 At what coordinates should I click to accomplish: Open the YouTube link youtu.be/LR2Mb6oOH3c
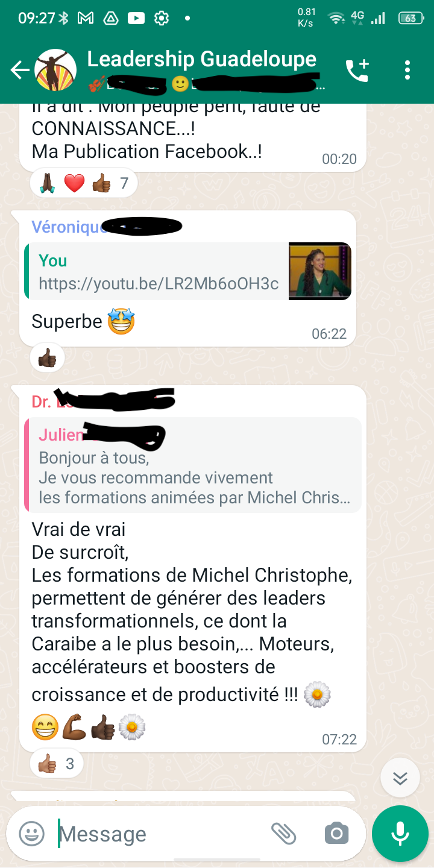[159, 283]
